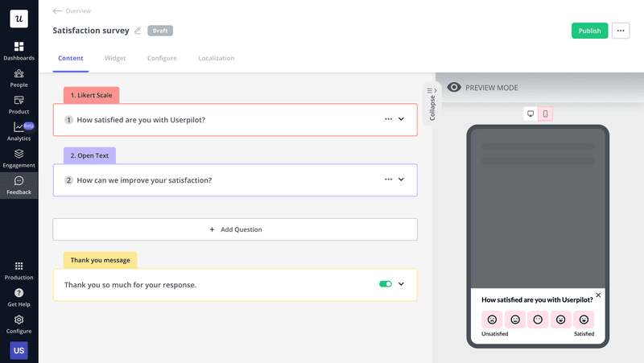Collapse the preview panel

431,104
